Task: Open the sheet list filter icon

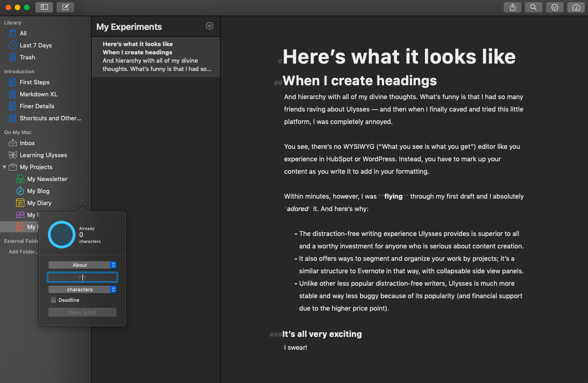Action: click(x=210, y=26)
